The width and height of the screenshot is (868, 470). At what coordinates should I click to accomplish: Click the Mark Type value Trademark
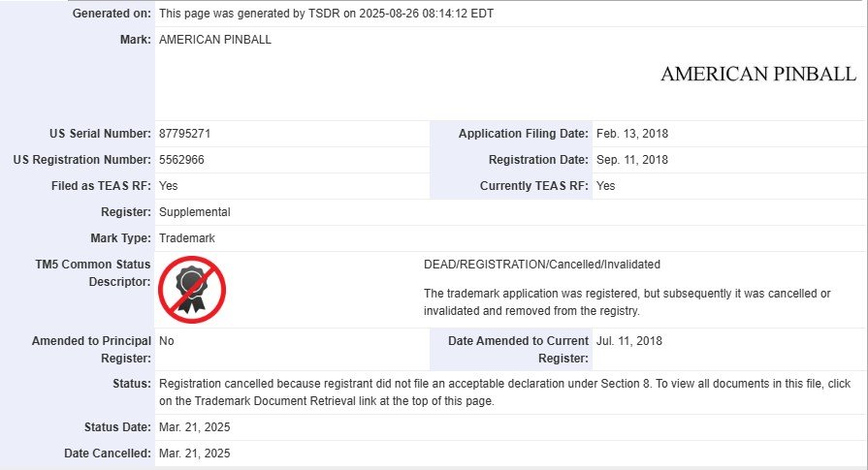click(187, 238)
